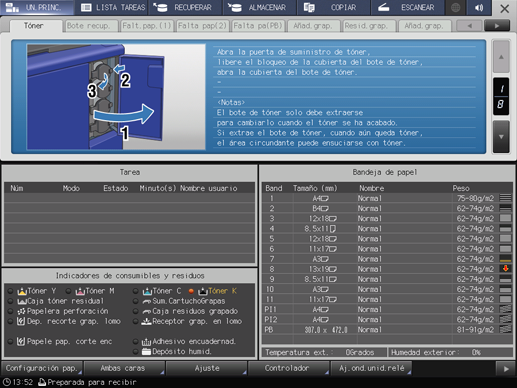The height and width of the screenshot is (388, 517).
Task: Click Adhesivo encuadernad. status light
Action: [135, 341]
